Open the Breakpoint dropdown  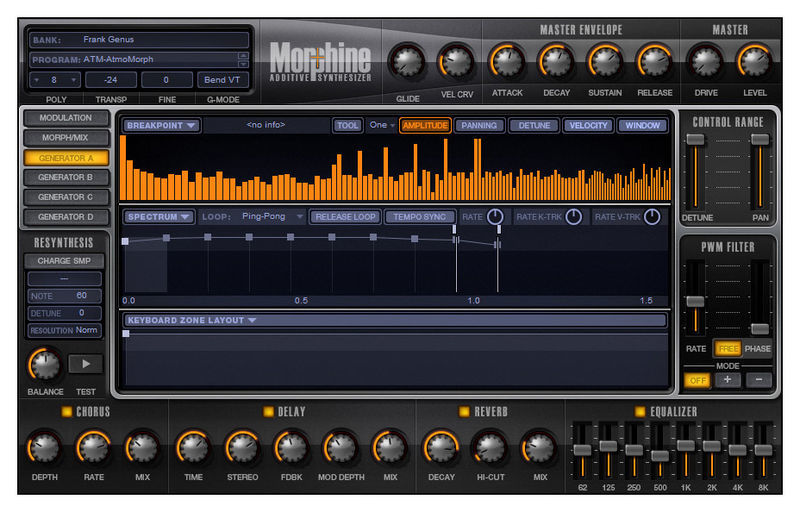coord(161,125)
